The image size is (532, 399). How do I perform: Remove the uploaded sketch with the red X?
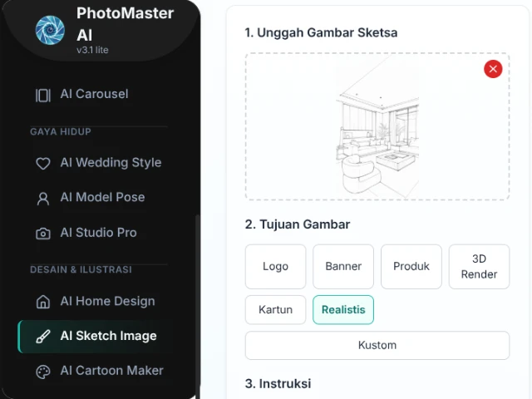coord(493,69)
